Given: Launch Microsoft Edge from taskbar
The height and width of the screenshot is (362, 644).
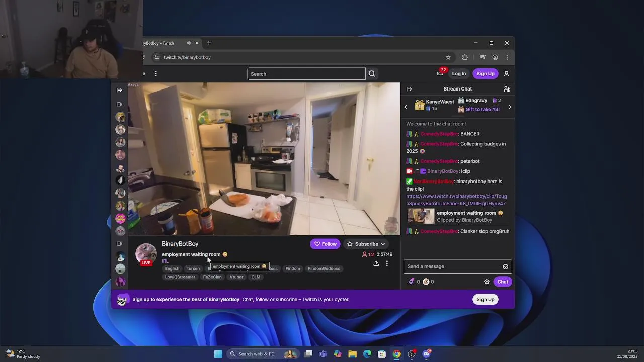Looking at the screenshot, I should pyautogui.click(x=367, y=354).
